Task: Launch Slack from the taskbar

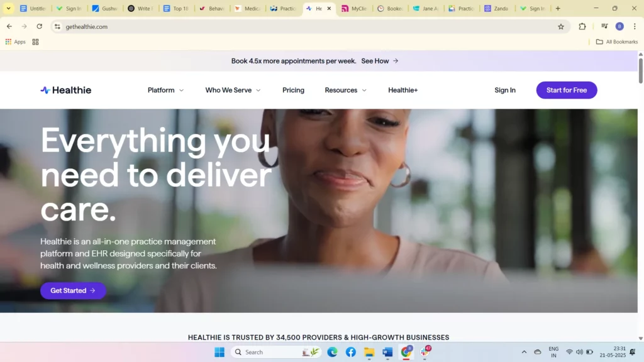Action: (x=425, y=352)
